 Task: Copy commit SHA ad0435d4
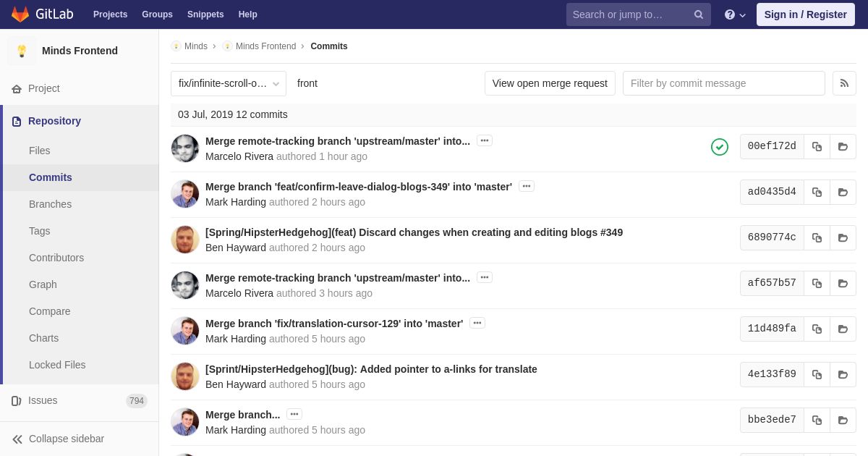pyautogui.click(x=817, y=192)
